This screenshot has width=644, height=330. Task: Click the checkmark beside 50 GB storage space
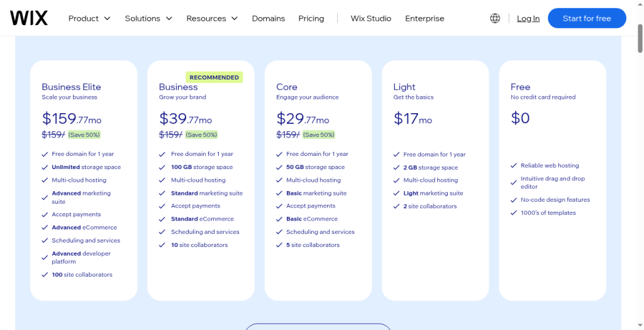[279, 167]
